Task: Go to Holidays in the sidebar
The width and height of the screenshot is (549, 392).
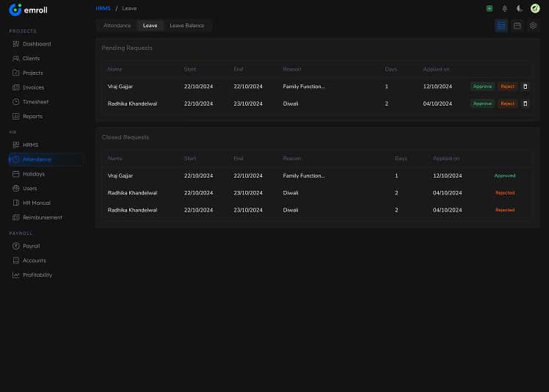Action: coord(33,174)
